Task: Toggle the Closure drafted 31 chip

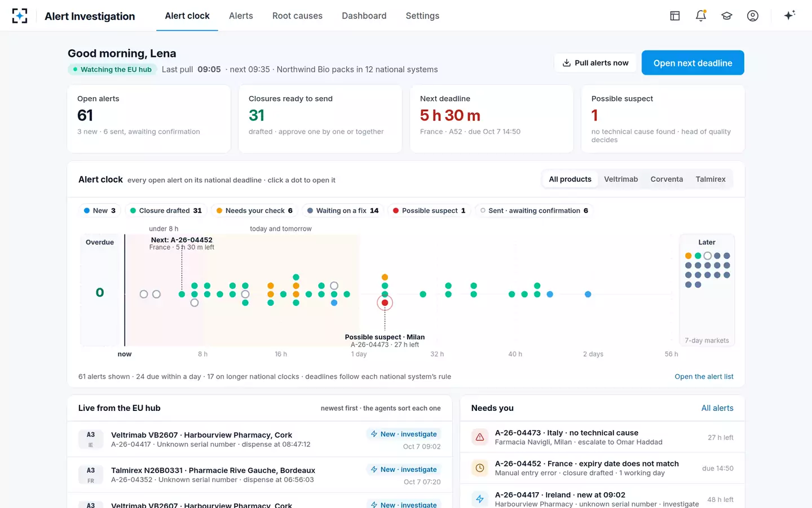Action: coord(166,211)
